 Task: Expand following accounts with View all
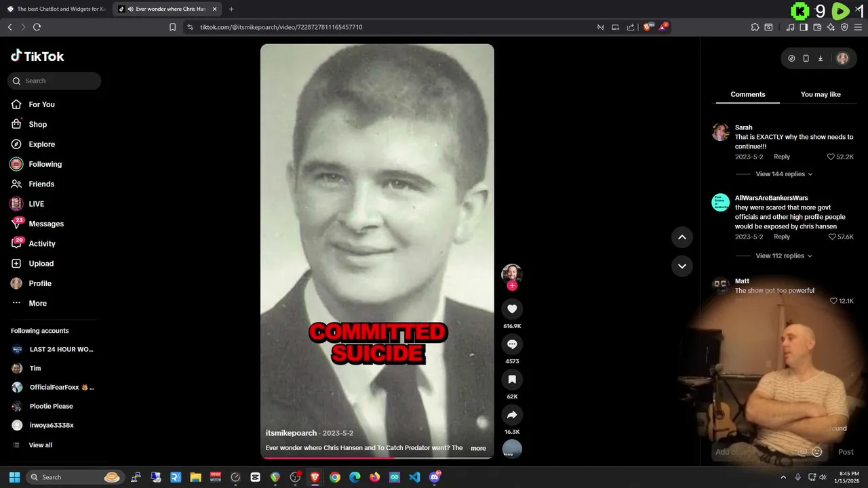pos(40,445)
